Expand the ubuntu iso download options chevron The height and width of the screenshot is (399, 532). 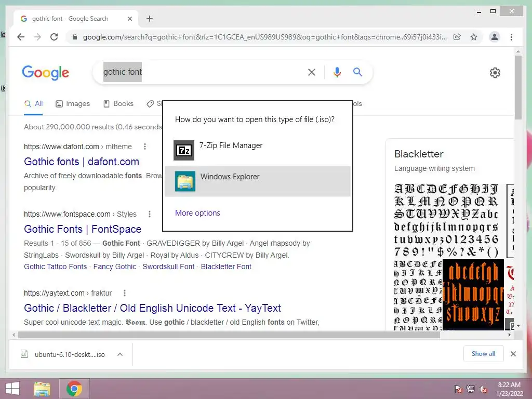point(120,354)
